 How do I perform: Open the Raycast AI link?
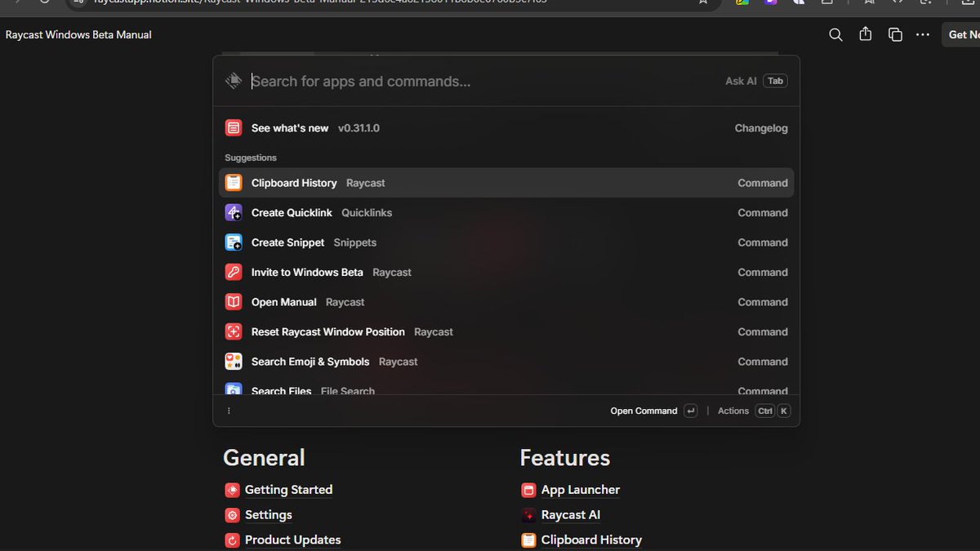570,515
